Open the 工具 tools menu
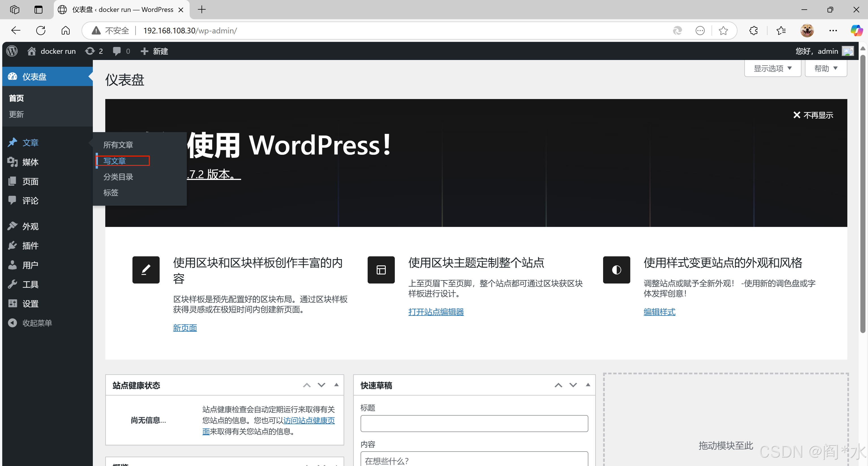This screenshot has width=868, height=466. pyautogui.click(x=30, y=284)
